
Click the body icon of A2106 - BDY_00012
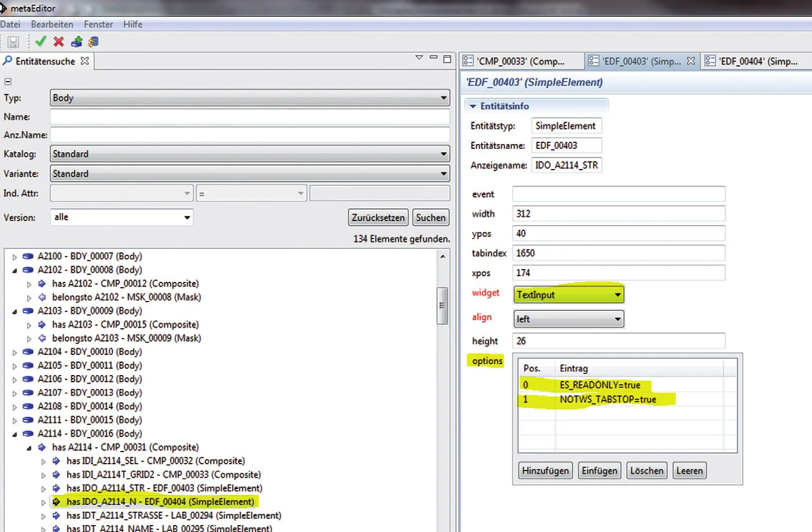point(28,379)
